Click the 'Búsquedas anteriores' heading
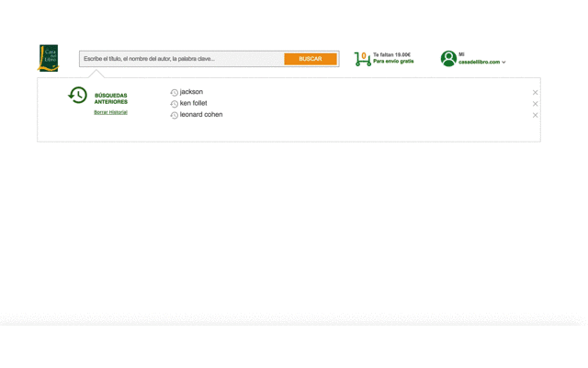Viewport: 588px width, 368px height. (x=111, y=98)
